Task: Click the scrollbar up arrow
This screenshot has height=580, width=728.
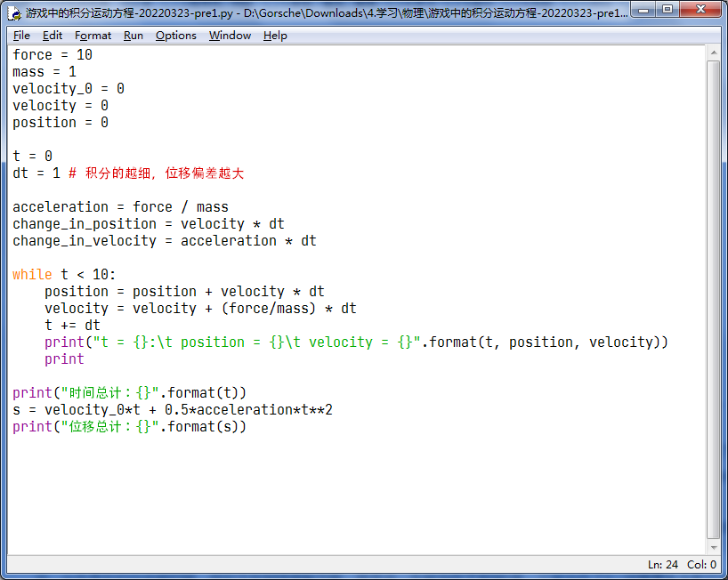Action: pyautogui.click(x=714, y=52)
